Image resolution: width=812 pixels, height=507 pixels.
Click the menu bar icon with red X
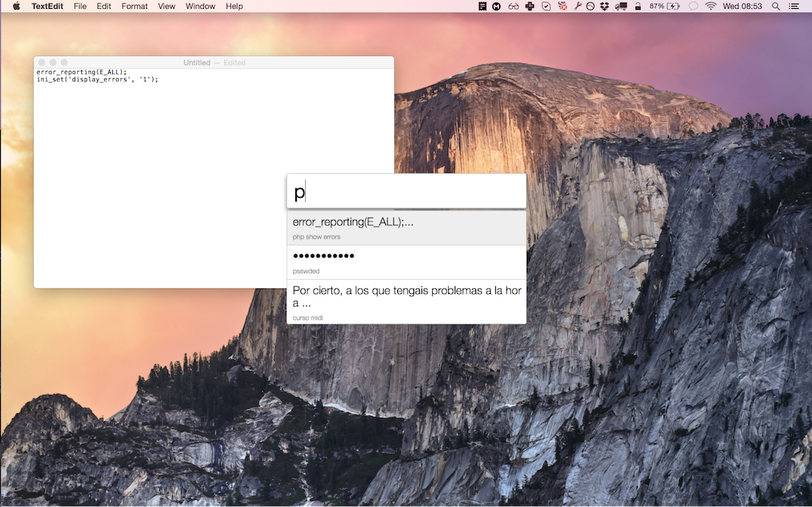pos(562,6)
